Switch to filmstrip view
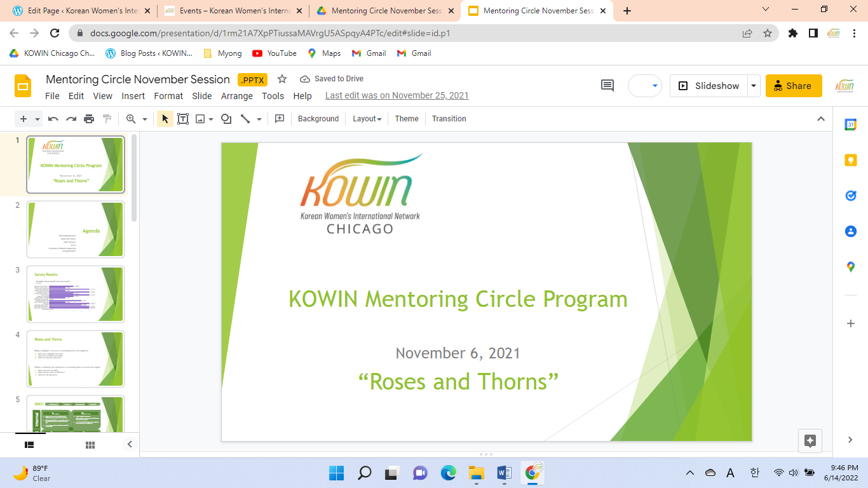The height and width of the screenshot is (488, 868). tap(29, 445)
